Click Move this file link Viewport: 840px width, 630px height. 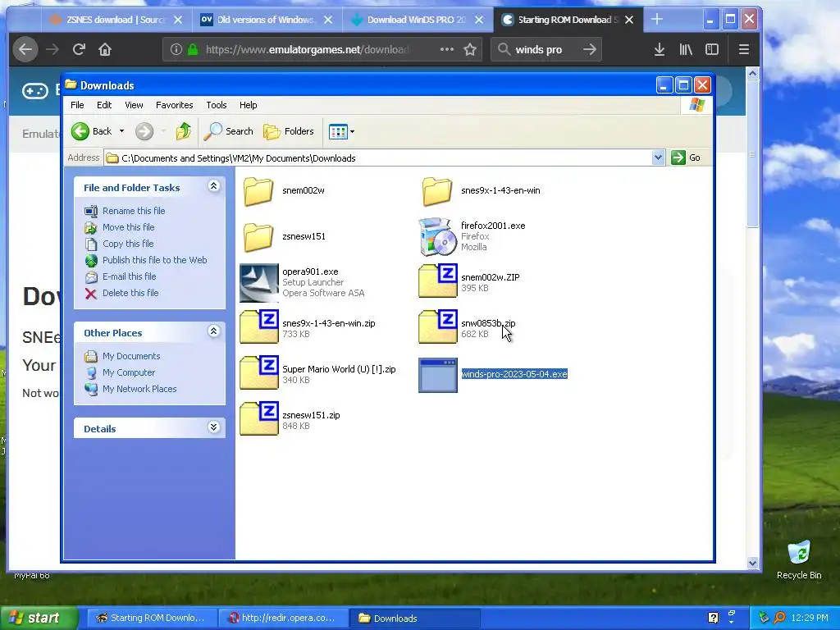coord(128,227)
